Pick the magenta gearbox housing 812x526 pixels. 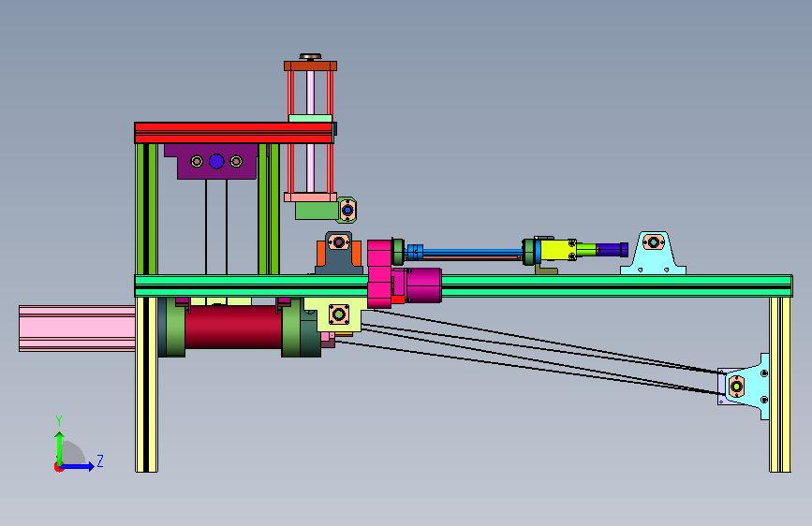tap(379, 273)
